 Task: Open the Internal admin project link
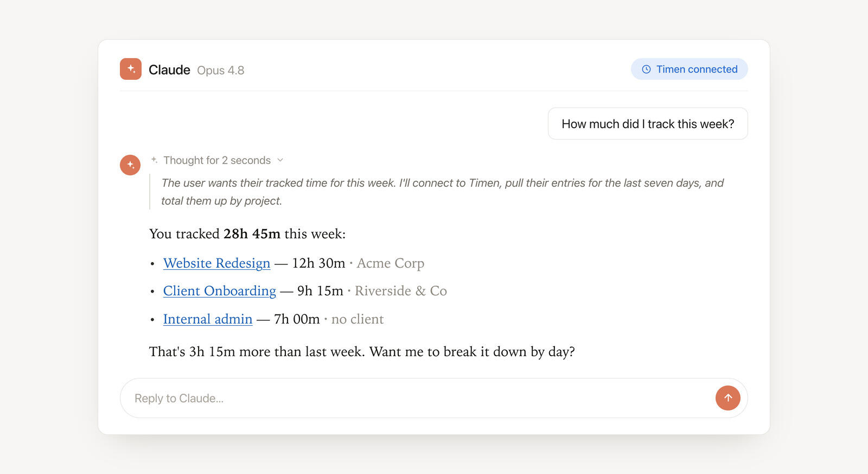(208, 319)
